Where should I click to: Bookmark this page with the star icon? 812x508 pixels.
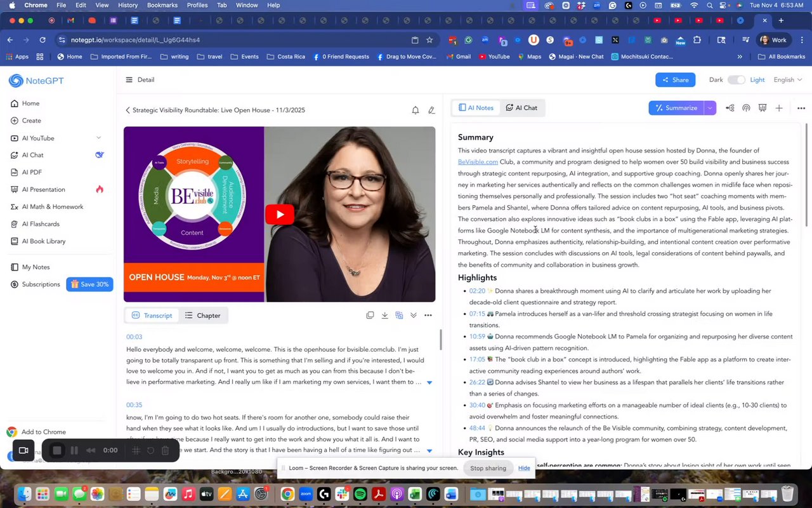click(429, 39)
